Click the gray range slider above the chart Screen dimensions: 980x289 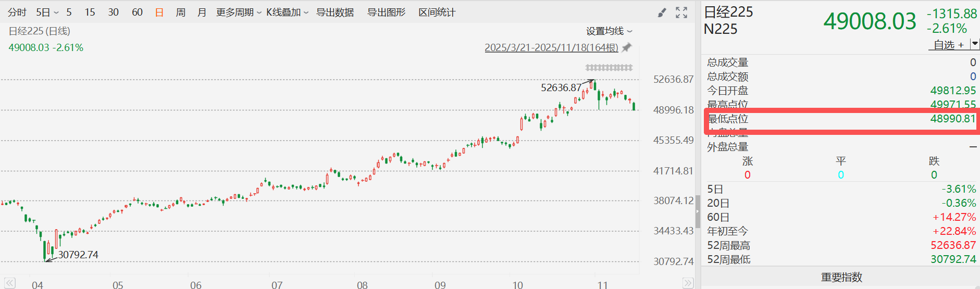coord(609,68)
